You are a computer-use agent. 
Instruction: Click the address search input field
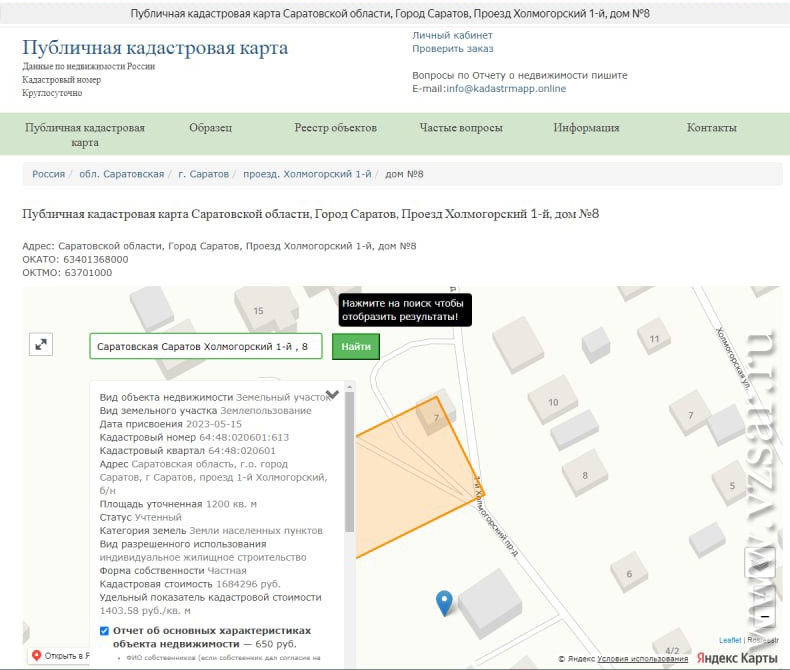point(205,346)
